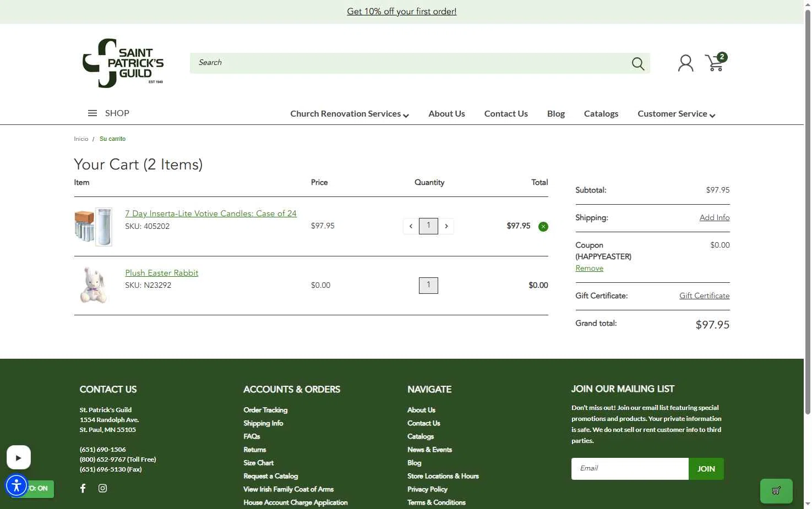Image resolution: width=812 pixels, height=509 pixels.
Task: Open View Irish Family Coat of Arms link
Action: click(288, 489)
